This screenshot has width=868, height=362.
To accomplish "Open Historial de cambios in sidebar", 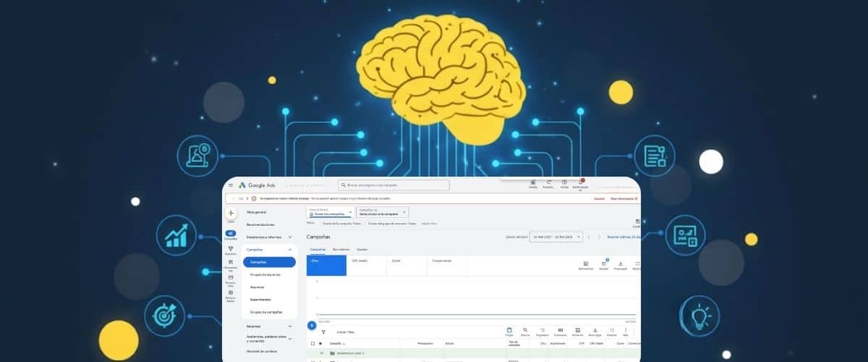I will 262,351.
